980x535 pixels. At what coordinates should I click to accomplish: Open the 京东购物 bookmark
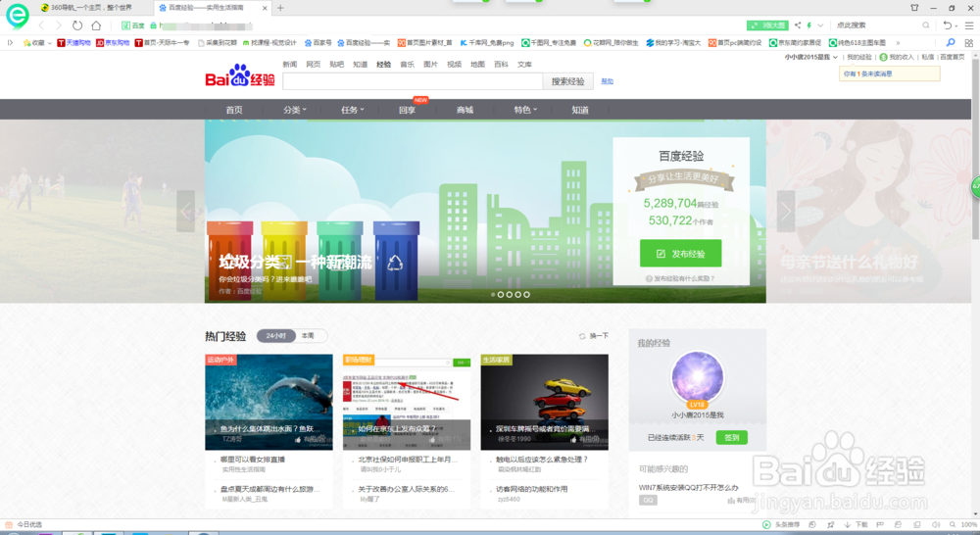[113, 43]
